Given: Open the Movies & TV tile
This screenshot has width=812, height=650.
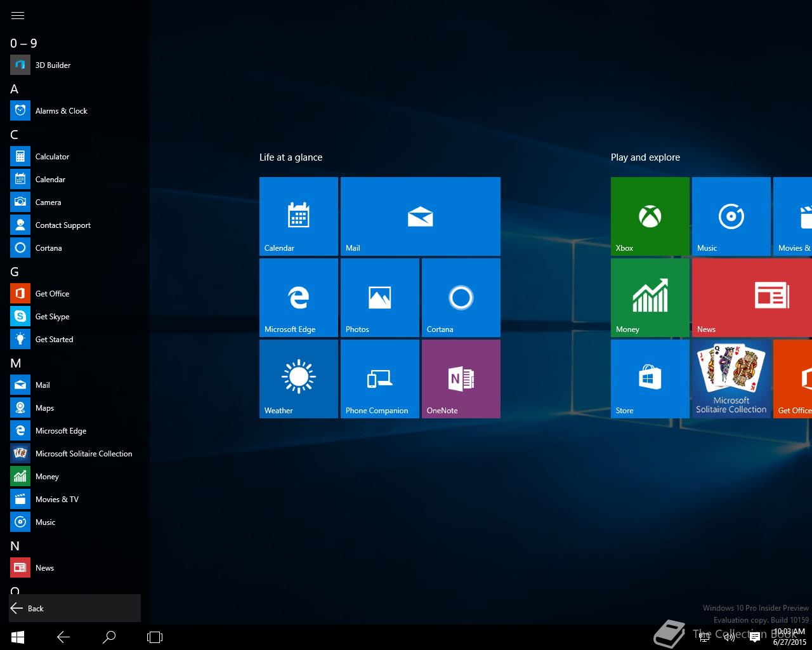Looking at the screenshot, I should 792,216.
